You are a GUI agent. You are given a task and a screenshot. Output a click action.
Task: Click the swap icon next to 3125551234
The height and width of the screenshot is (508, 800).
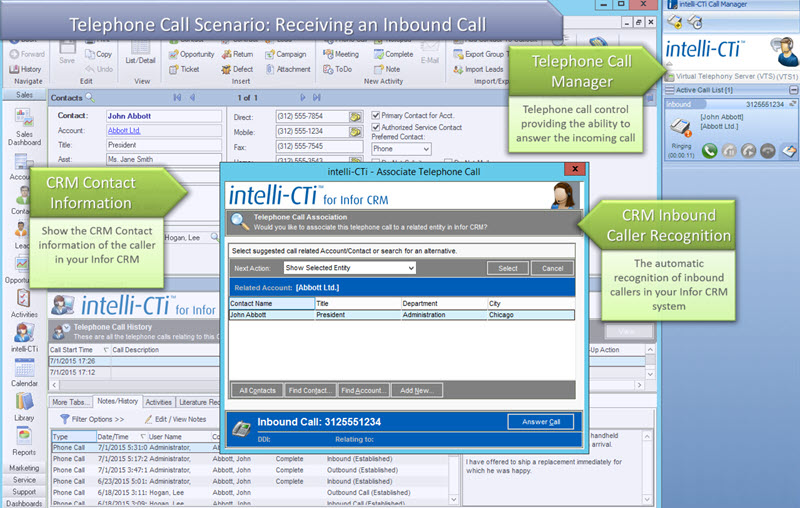(x=793, y=104)
